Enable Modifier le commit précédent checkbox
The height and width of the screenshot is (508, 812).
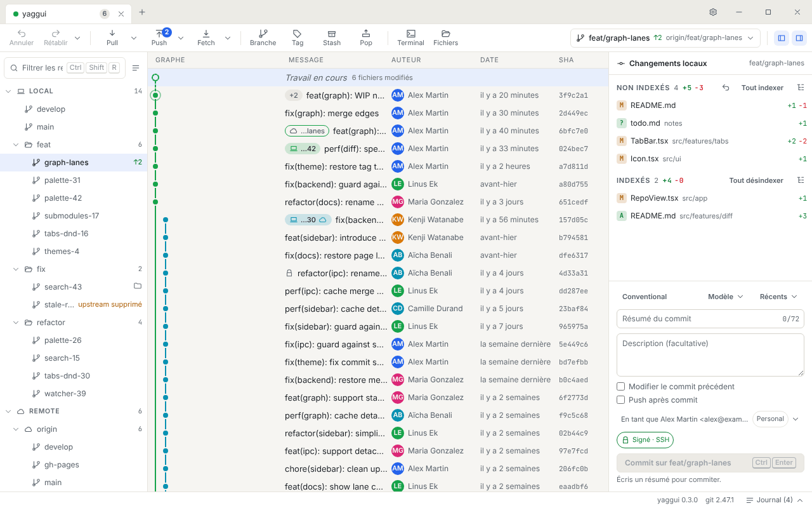coord(621,386)
